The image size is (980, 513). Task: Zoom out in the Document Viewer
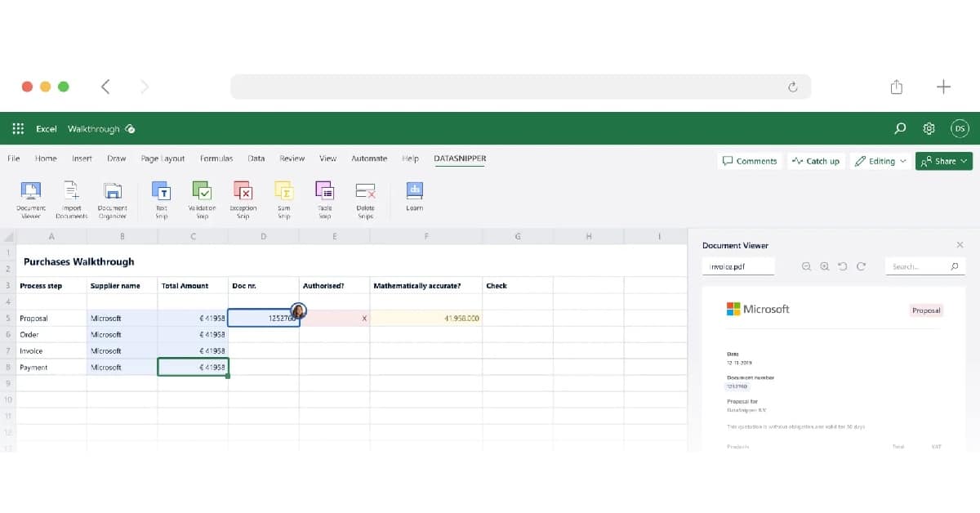[x=807, y=266]
